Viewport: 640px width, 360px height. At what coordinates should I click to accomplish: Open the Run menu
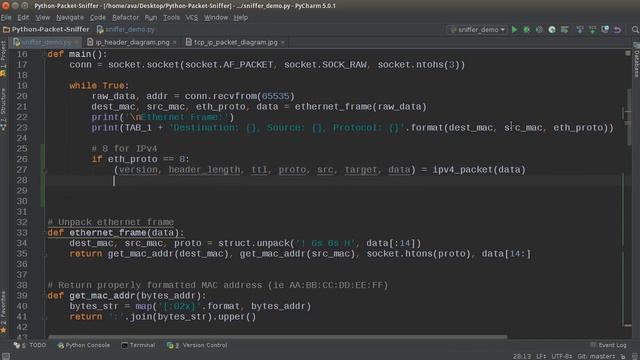click(x=151, y=18)
